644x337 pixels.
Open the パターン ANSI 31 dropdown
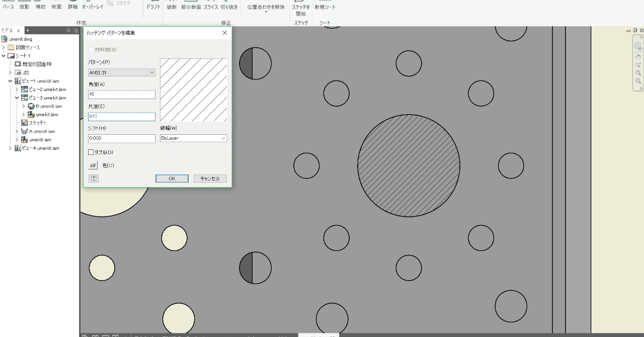pos(121,72)
